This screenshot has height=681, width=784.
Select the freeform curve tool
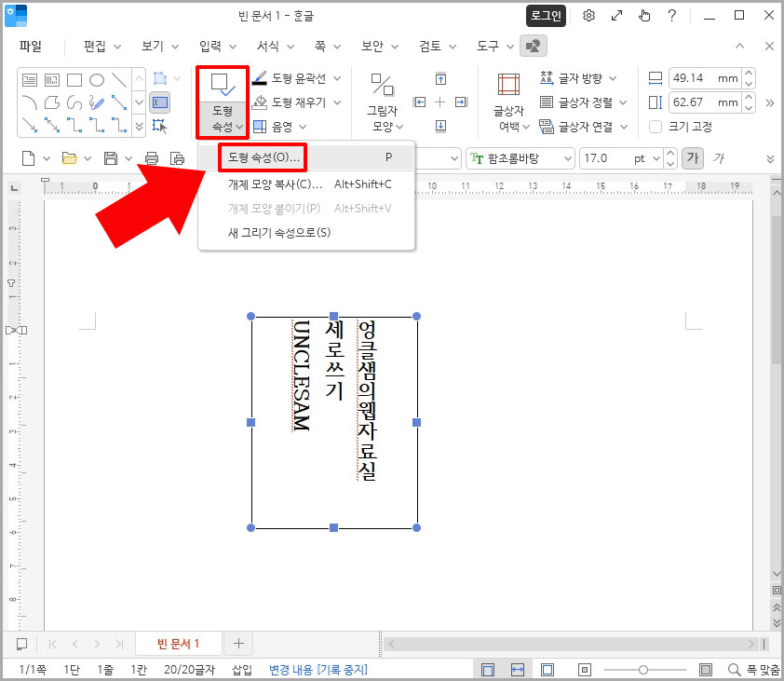pos(74,102)
